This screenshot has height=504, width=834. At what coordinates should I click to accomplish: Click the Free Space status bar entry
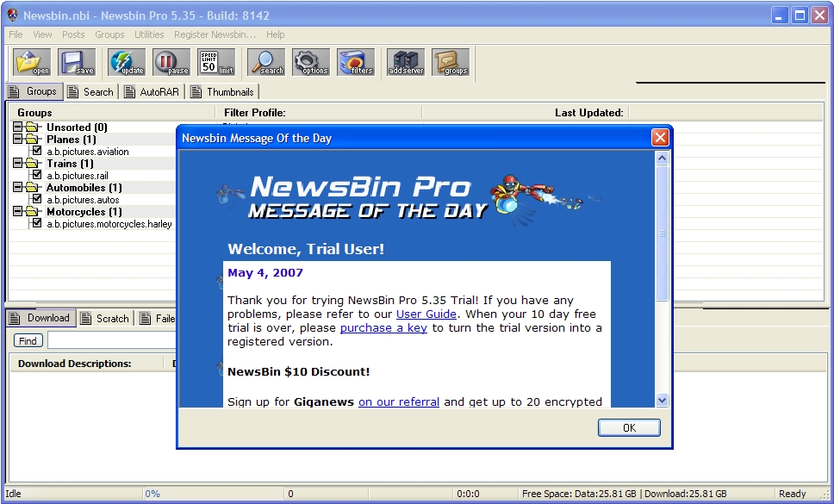[625, 494]
